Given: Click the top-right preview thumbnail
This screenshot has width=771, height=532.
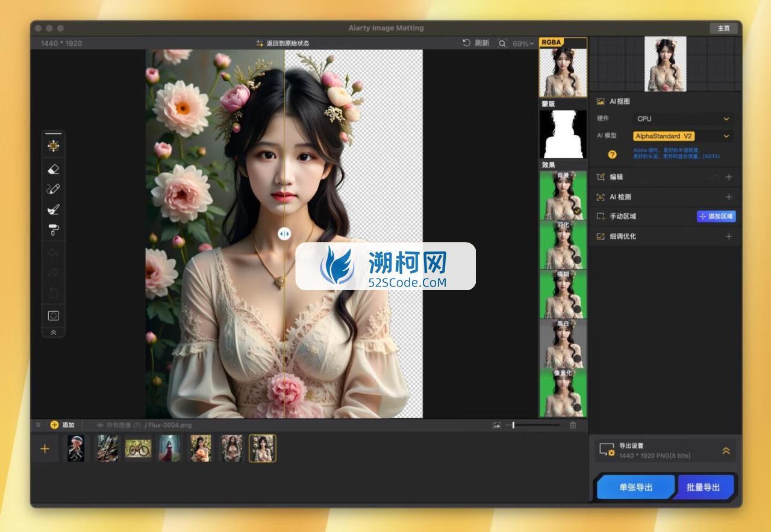Looking at the screenshot, I should (666, 64).
